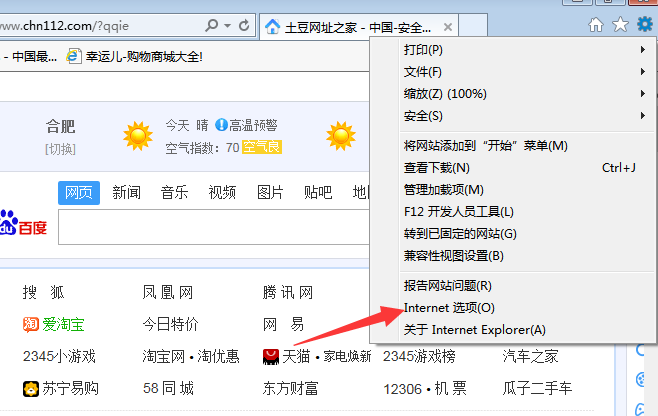Open the gear Tools menu icon
This screenshot has width=658, height=416.
click(x=645, y=24)
